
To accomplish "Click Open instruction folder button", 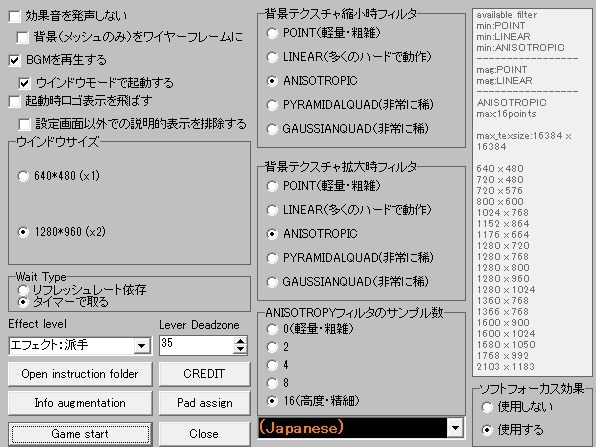I will click(80, 374).
